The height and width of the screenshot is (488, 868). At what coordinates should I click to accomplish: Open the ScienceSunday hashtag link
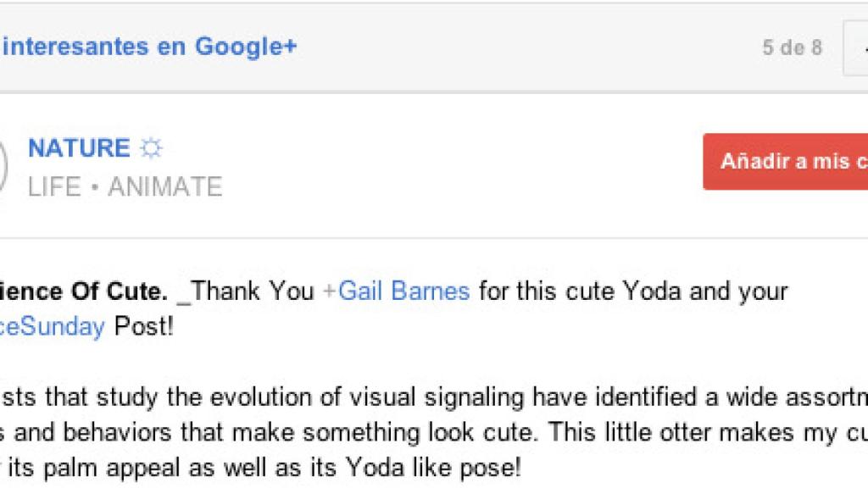pos(52,326)
